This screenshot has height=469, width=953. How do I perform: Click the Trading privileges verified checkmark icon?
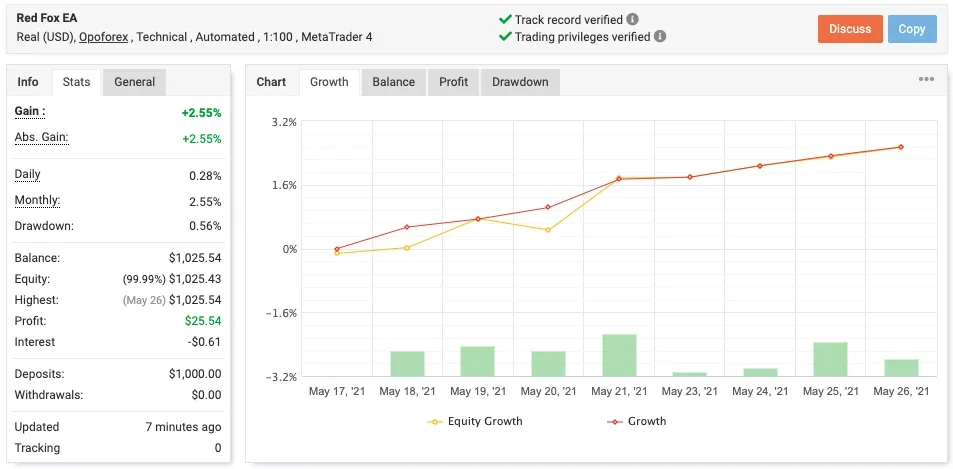(x=505, y=37)
